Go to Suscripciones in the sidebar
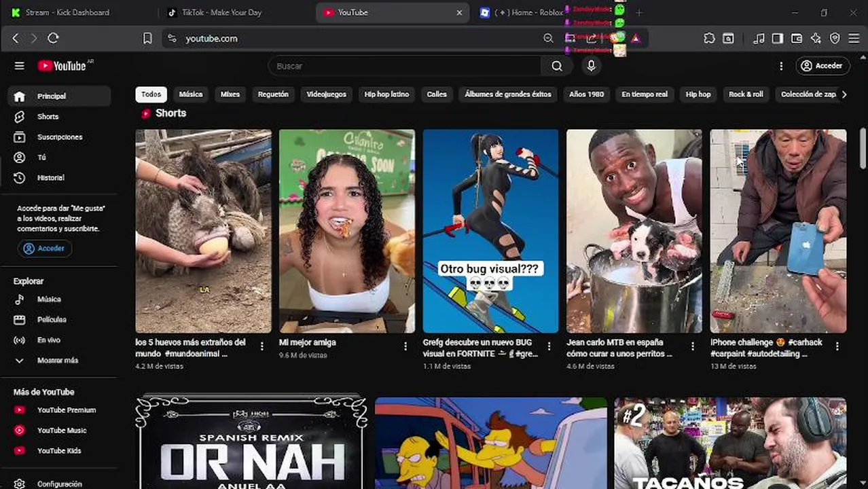 click(x=60, y=137)
